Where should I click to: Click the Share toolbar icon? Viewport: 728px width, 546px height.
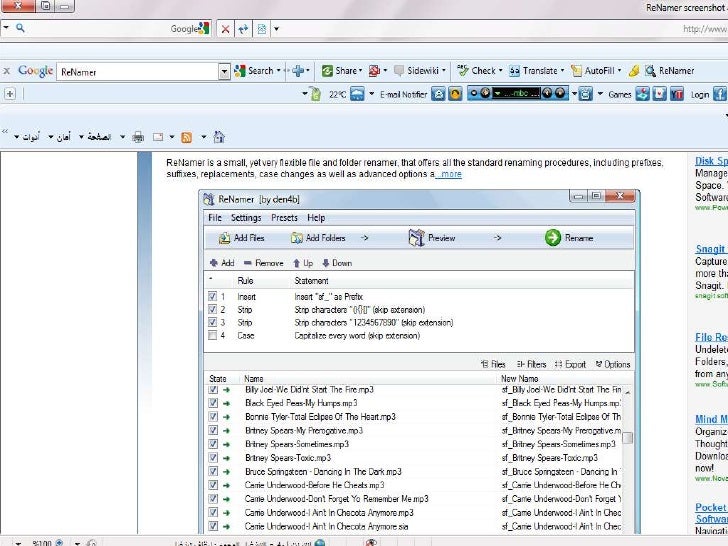click(x=327, y=71)
